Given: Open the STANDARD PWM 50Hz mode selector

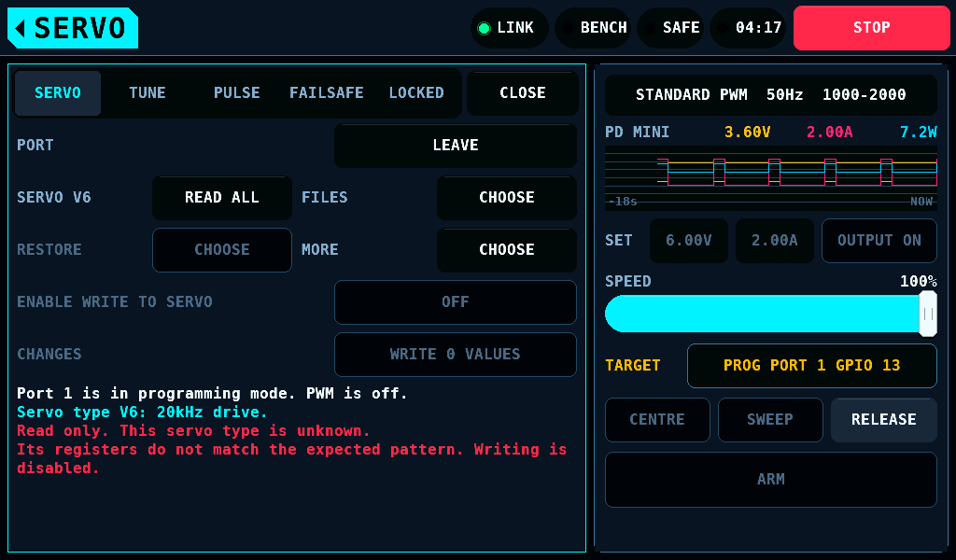Looking at the screenshot, I should click(770, 95).
